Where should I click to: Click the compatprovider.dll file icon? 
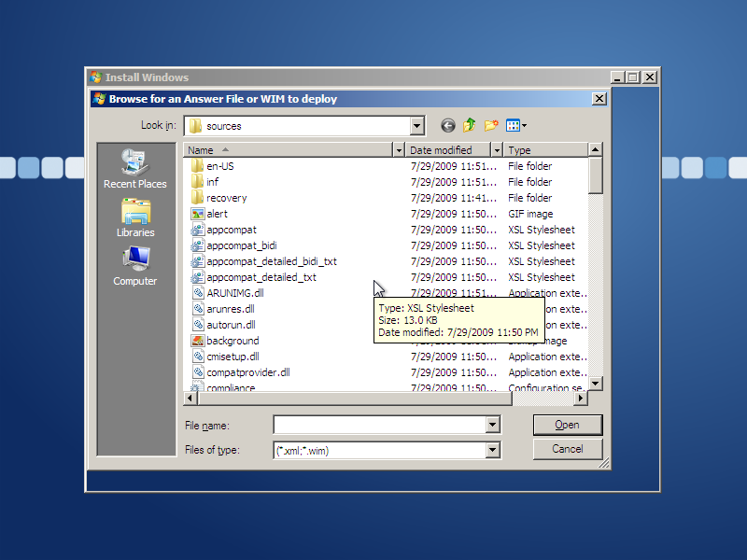[x=198, y=372]
